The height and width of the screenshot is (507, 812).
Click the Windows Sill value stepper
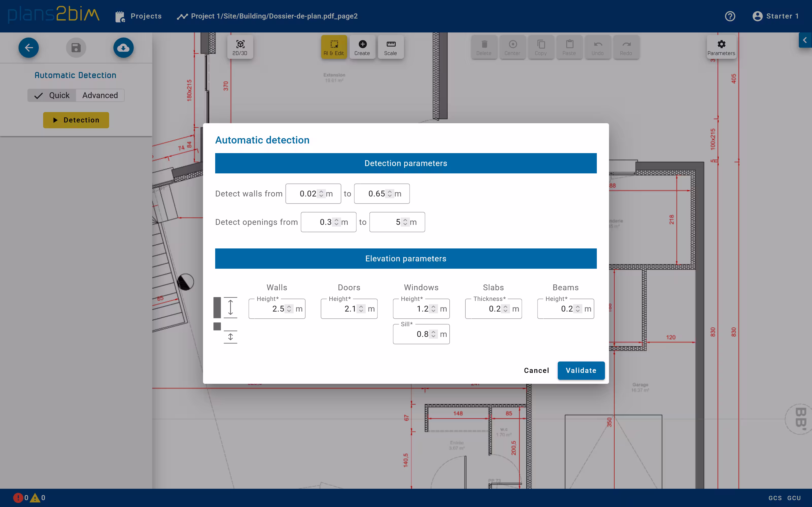(433, 334)
